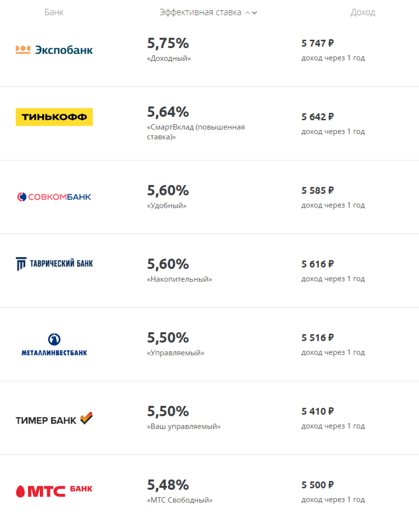This screenshot has width=419, height=532.
Task: Click the 5 747 ₽ income value
Action: [317, 43]
